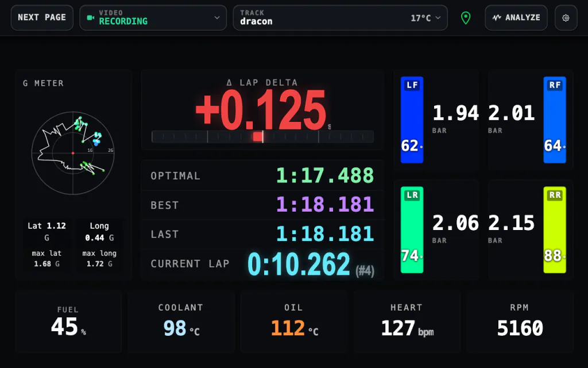This screenshot has width=588, height=368.
Task: Click the RR yellow tire bar
Action: (555, 229)
